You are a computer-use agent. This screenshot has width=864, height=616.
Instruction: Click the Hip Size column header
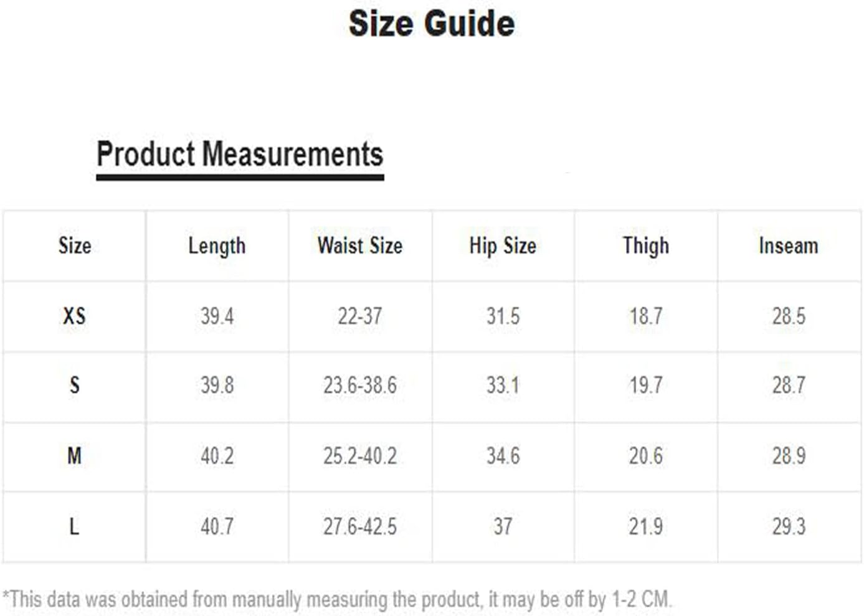503,245
